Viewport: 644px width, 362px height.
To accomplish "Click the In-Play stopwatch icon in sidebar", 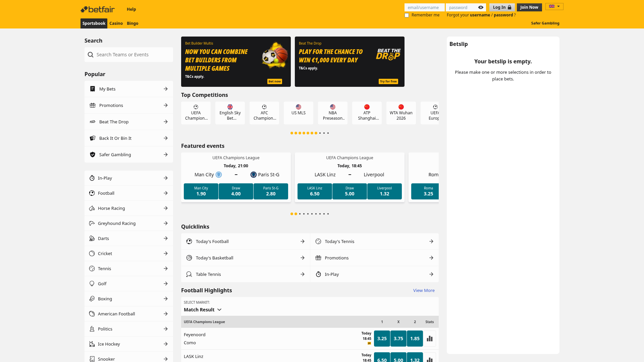I will pyautogui.click(x=92, y=178).
